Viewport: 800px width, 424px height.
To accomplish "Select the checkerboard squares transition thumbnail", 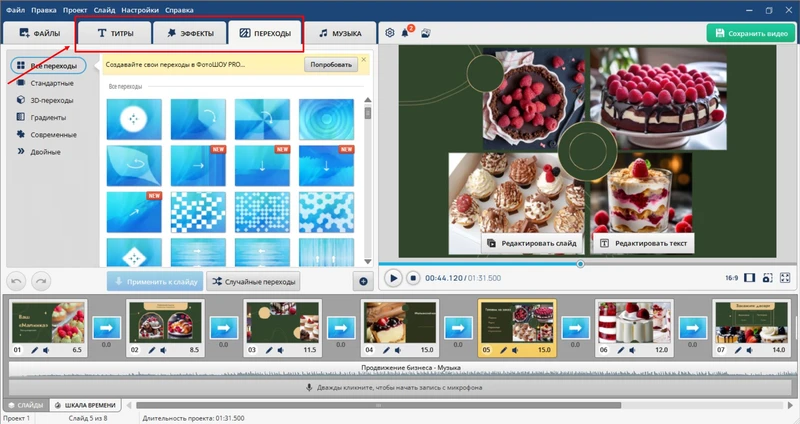I will tap(198, 212).
